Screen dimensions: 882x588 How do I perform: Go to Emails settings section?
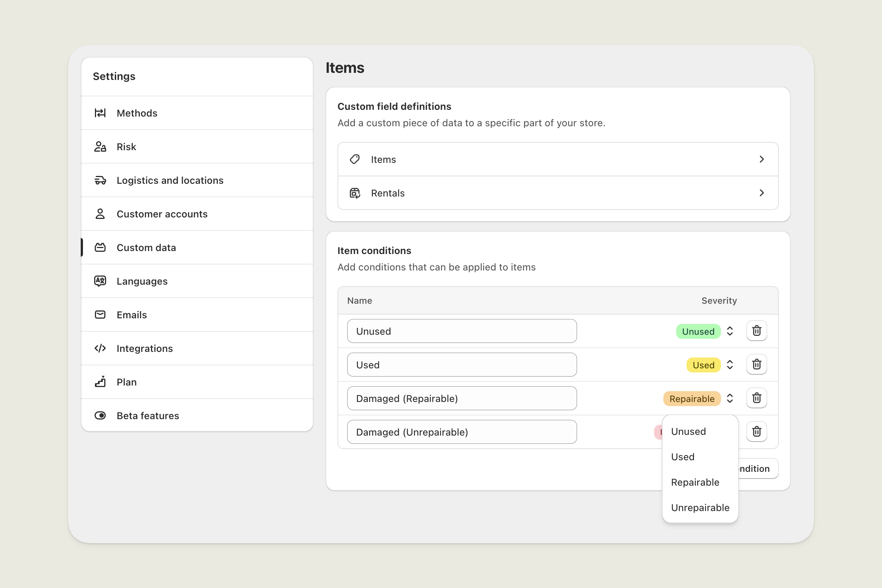[x=131, y=315]
